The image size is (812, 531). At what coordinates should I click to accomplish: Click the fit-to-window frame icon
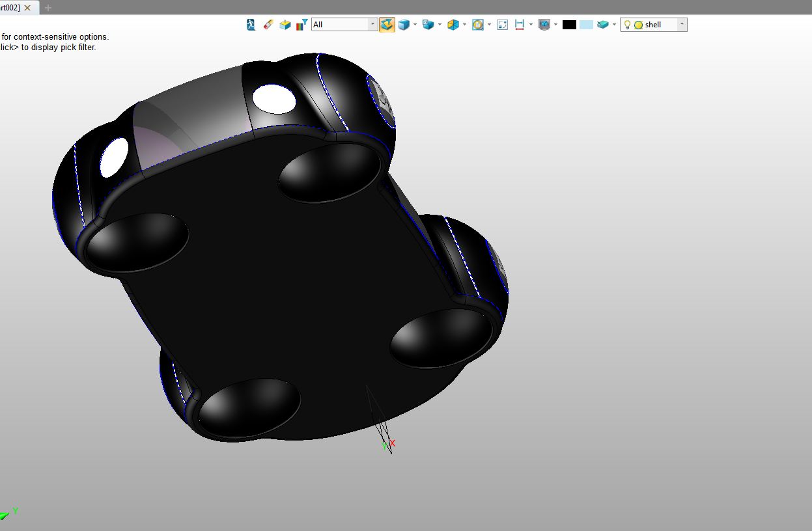tap(503, 25)
